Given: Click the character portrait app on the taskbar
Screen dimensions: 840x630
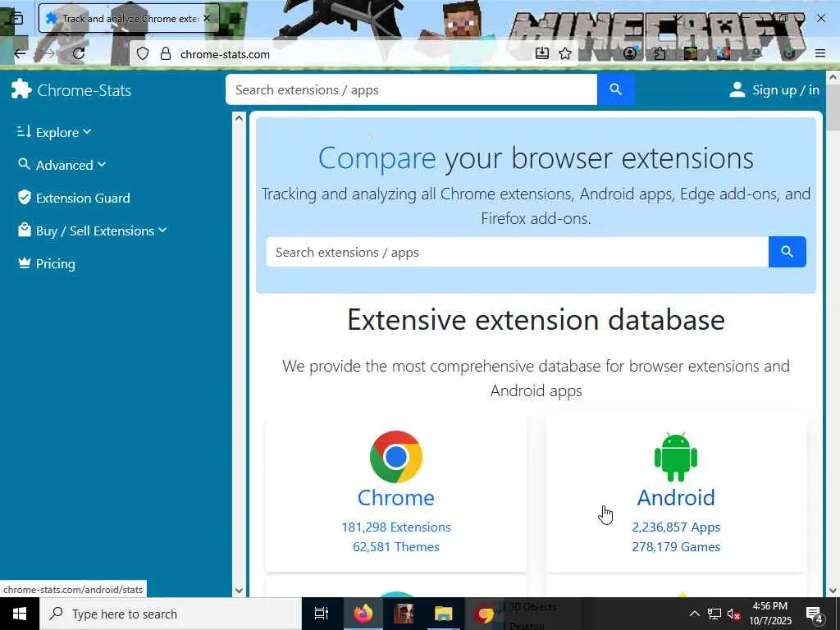Looking at the screenshot, I should coord(404,614).
